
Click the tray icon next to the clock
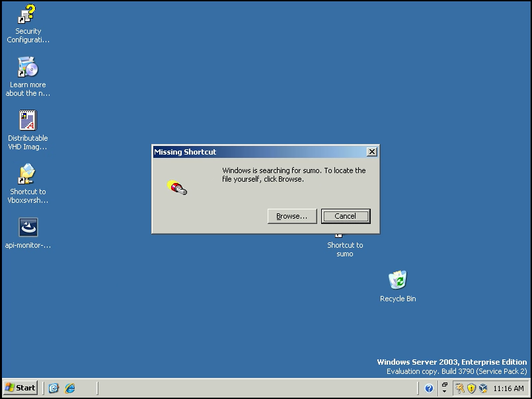tap(483, 388)
